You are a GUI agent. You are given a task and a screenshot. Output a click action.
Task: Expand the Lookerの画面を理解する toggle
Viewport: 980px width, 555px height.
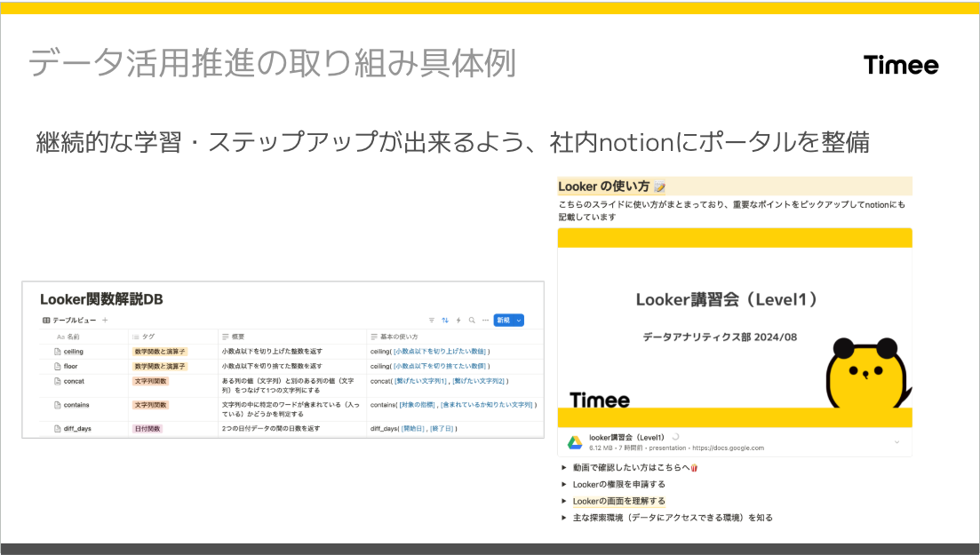(564, 501)
